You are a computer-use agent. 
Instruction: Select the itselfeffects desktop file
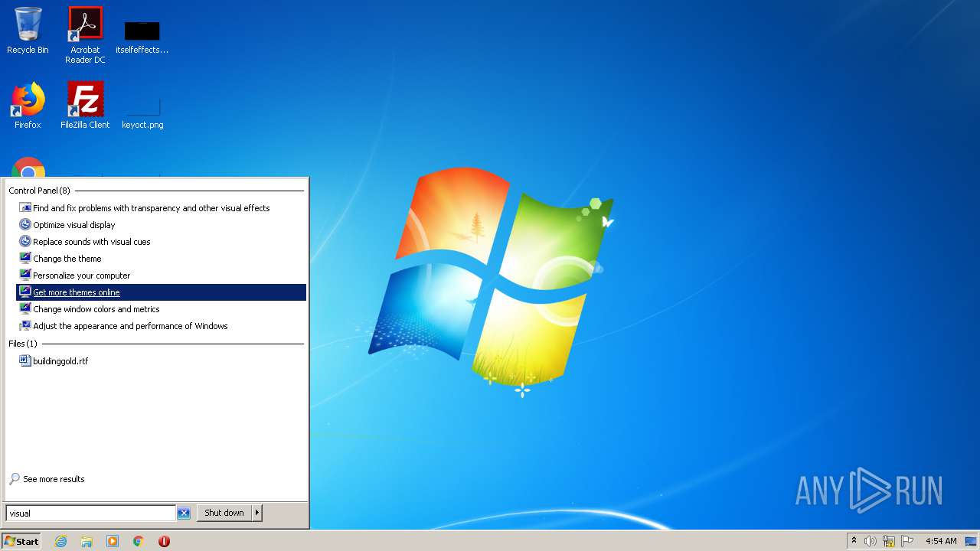coord(142,37)
